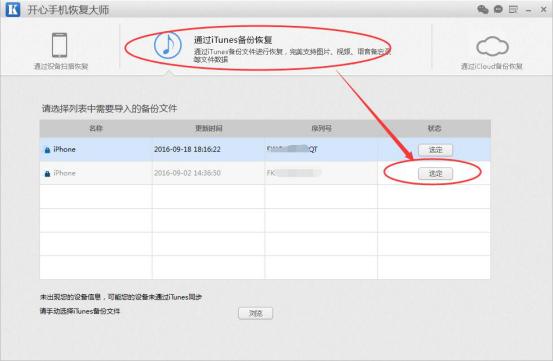Click lock icon of 2016-09-18 iPhone backup
The width and height of the screenshot is (553, 361).
47,150
